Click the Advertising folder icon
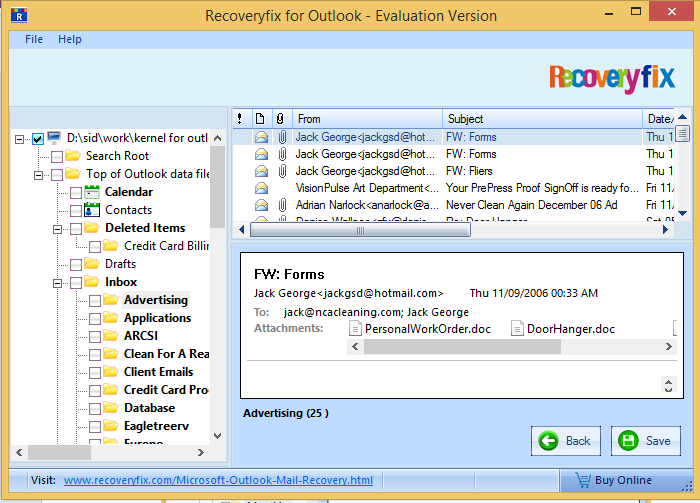 click(111, 299)
